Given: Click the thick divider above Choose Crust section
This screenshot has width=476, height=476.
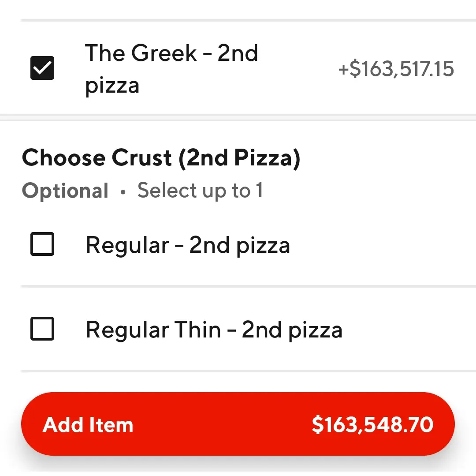Looking at the screenshot, I should coord(238,117).
